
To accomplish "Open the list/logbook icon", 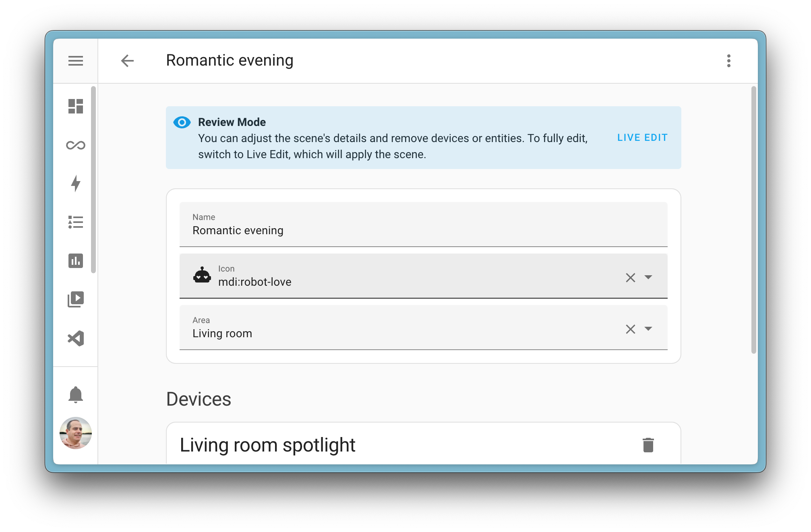I will tap(75, 223).
